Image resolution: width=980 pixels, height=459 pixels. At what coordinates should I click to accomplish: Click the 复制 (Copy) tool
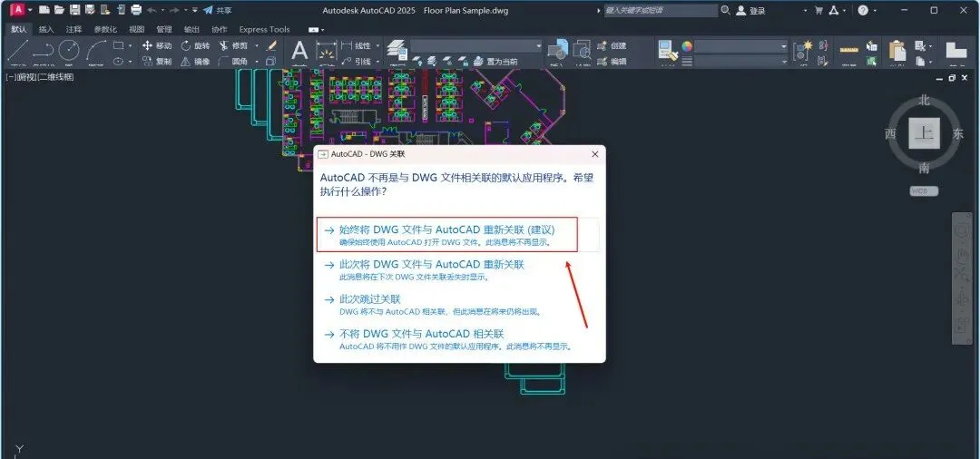coord(157,61)
